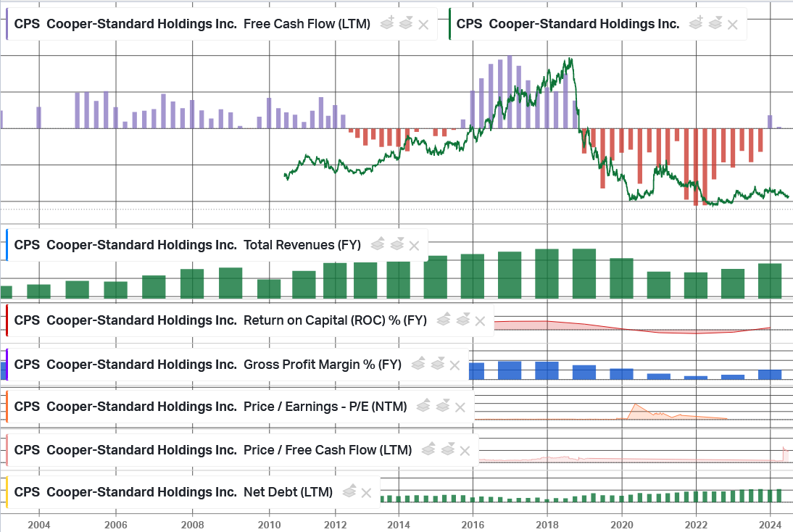Click the 2014 label on the time axis
The width and height of the screenshot is (793, 532).
pyautogui.click(x=399, y=525)
